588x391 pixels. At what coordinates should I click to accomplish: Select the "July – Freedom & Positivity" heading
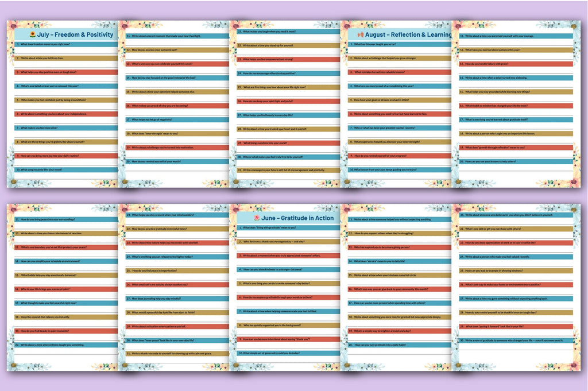(x=75, y=34)
